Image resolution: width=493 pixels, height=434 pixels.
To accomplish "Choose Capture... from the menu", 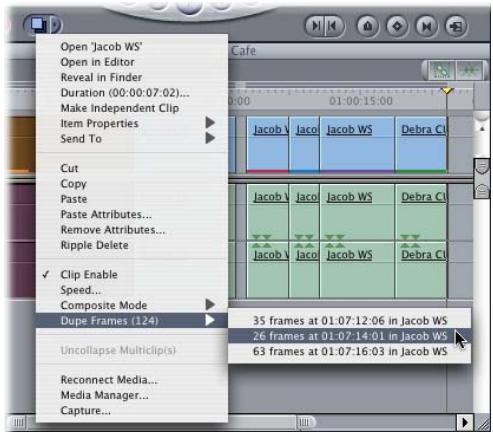I will 132,410.
